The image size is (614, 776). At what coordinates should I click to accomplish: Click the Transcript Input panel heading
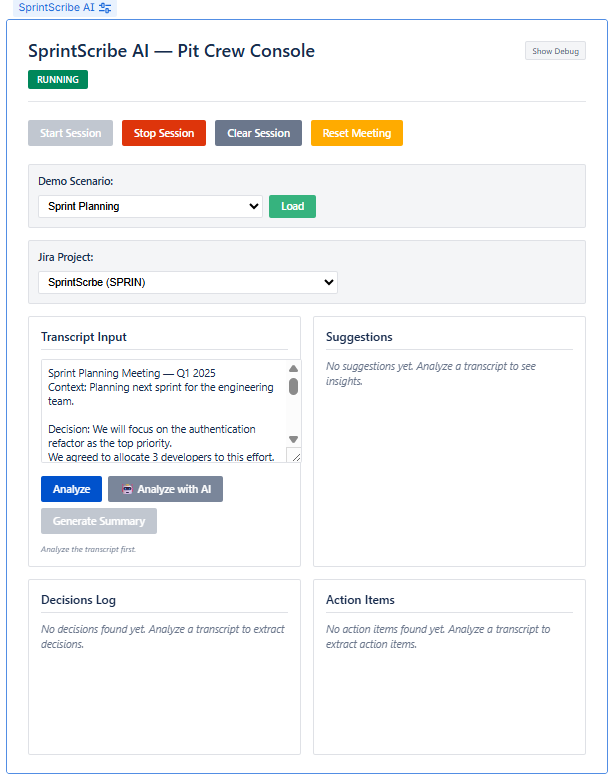coord(84,337)
